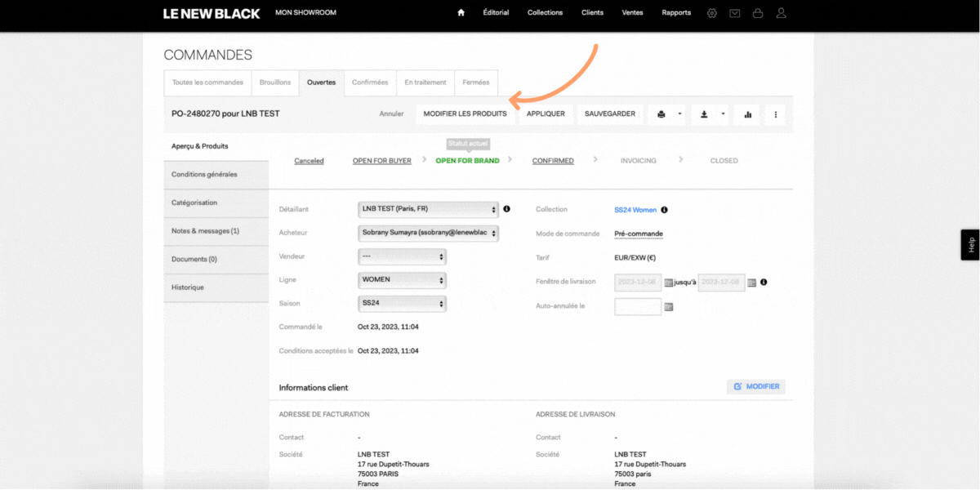Click the shopping bag icon

pyautogui.click(x=758, y=13)
